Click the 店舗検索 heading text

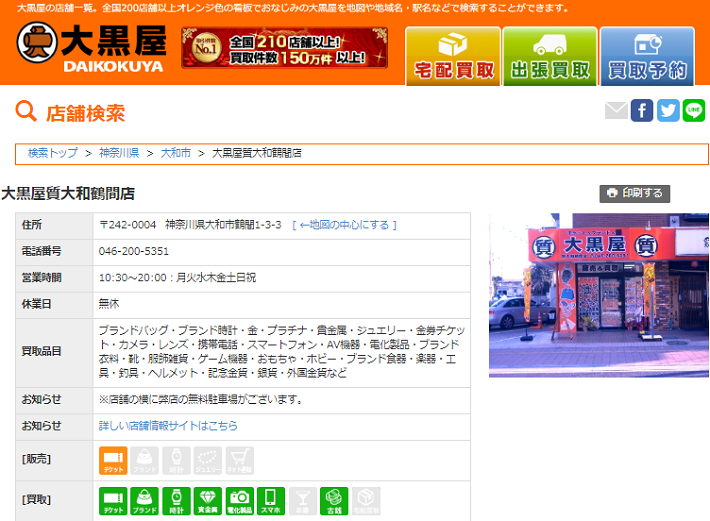[x=86, y=113]
